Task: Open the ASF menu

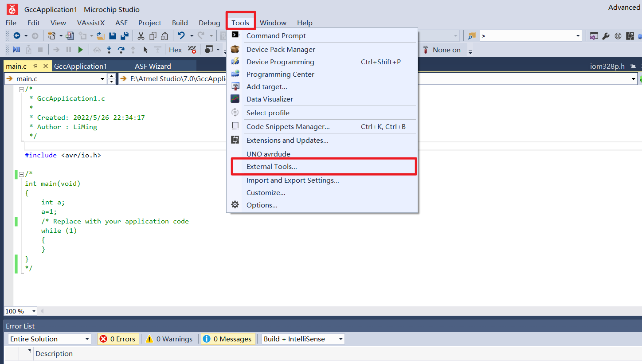Action: pyautogui.click(x=121, y=23)
